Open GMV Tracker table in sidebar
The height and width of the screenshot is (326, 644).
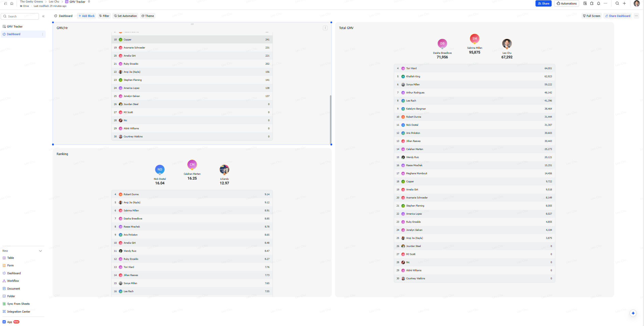click(15, 27)
